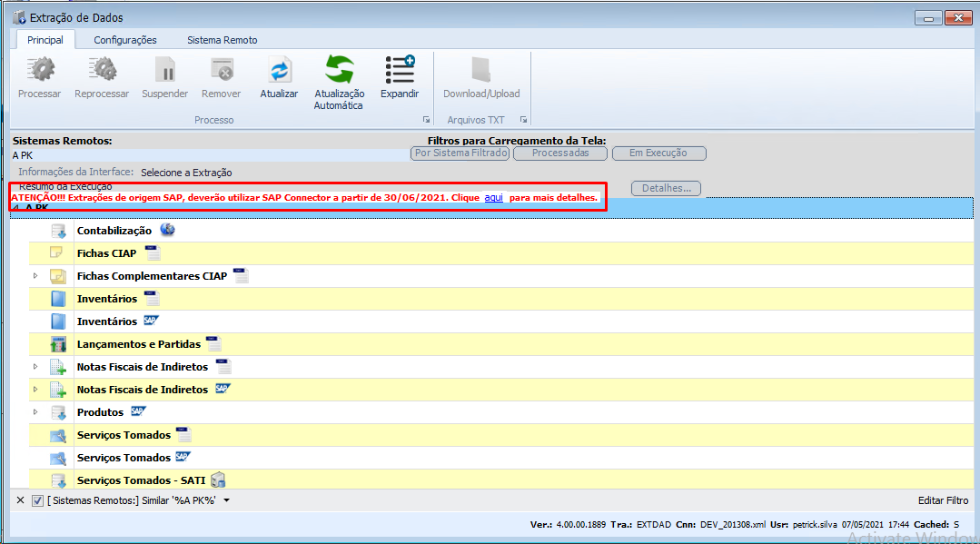Click the SAP icon beside Produtos
The image size is (980, 544).
[x=138, y=411]
